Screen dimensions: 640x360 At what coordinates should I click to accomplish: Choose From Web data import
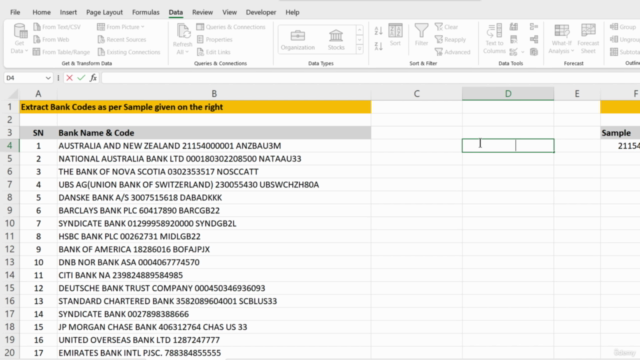point(51,40)
